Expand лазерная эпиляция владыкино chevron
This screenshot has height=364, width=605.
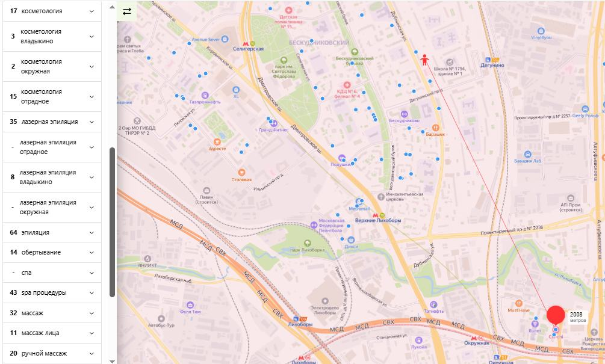click(92, 177)
